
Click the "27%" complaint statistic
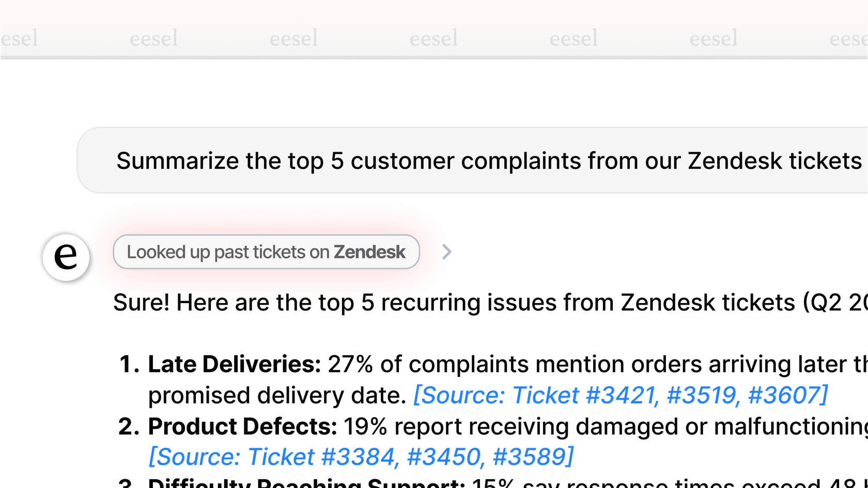350,365
